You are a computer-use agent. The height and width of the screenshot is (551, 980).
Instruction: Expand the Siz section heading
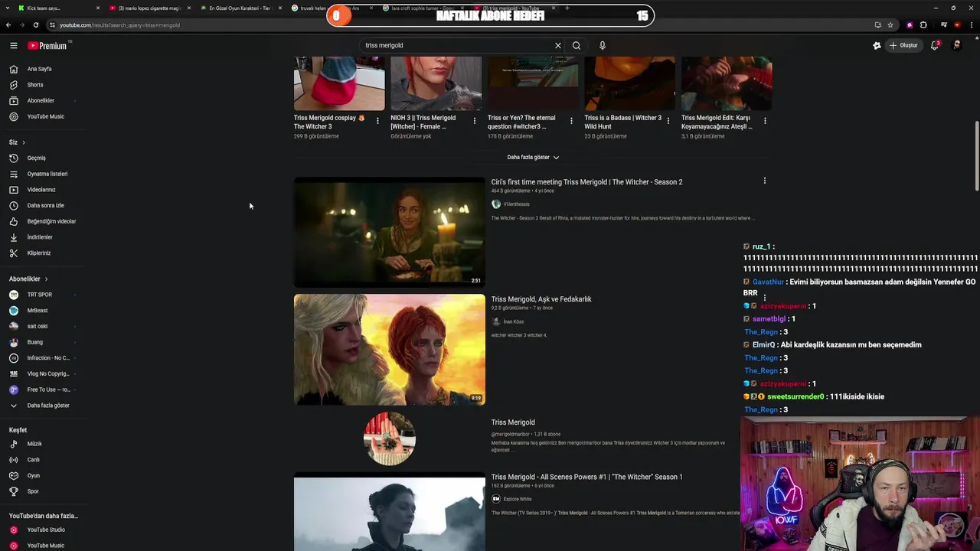pyautogui.click(x=17, y=142)
